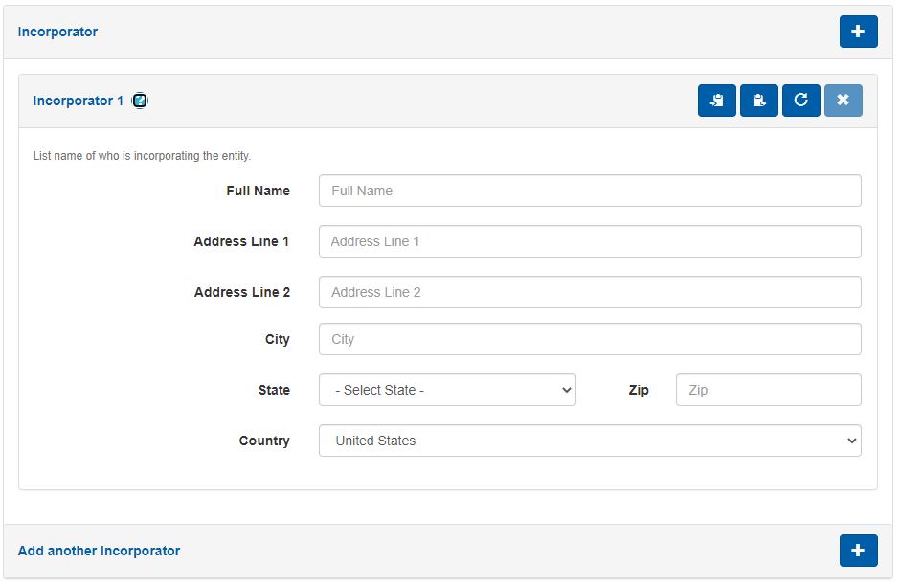The width and height of the screenshot is (900, 588).
Task: Click the Country field label
Action: [264, 441]
